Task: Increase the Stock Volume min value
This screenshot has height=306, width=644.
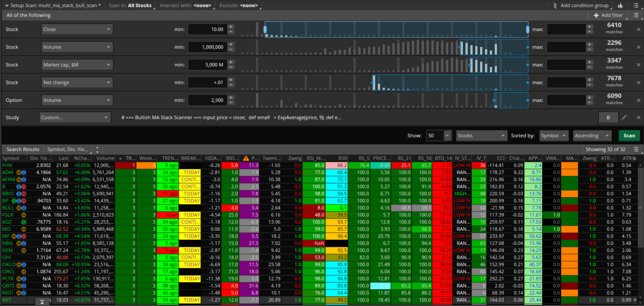Action: [231, 45]
